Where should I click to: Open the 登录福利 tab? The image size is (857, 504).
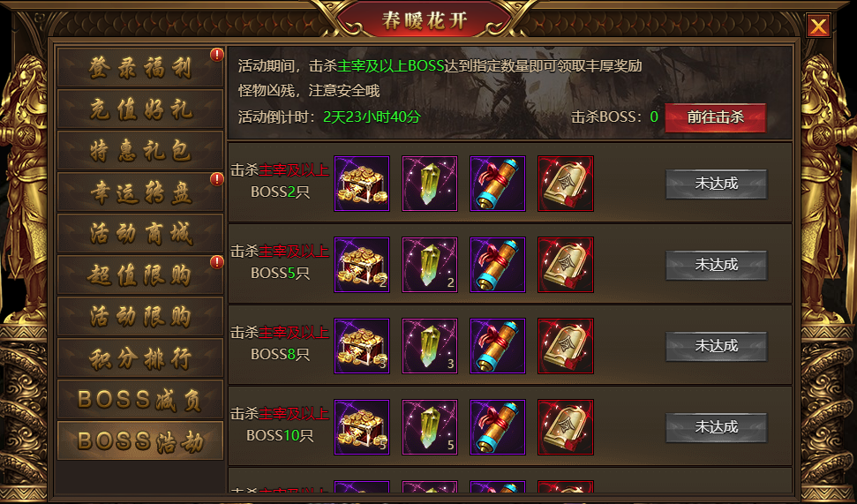[x=140, y=67]
